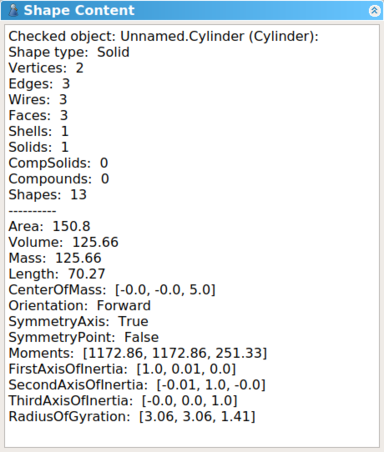Click the Faces count line
Image resolution: width=384 pixels, height=452 pixels.
(x=38, y=116)
